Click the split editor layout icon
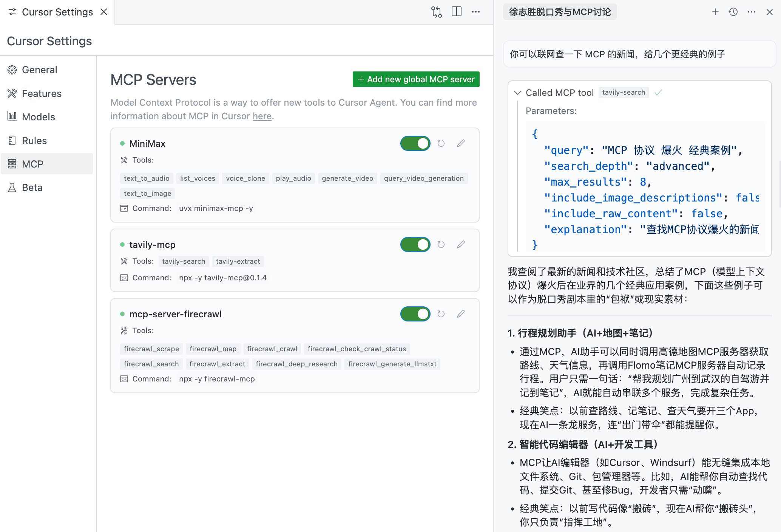781x532 pixels. tap(456, 12)
